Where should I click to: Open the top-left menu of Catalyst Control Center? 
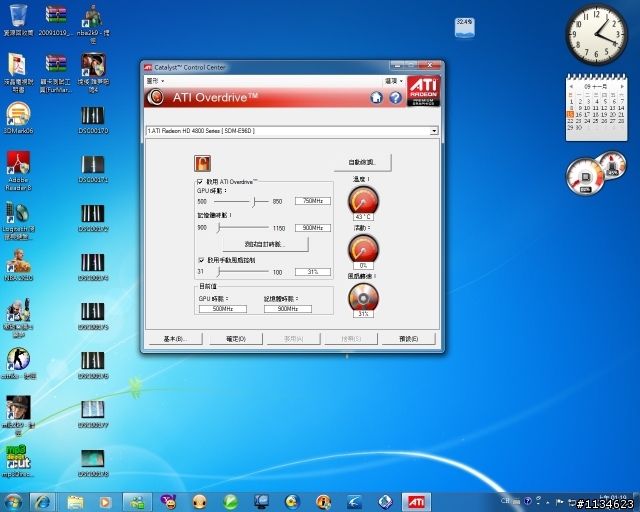point(155,81)
